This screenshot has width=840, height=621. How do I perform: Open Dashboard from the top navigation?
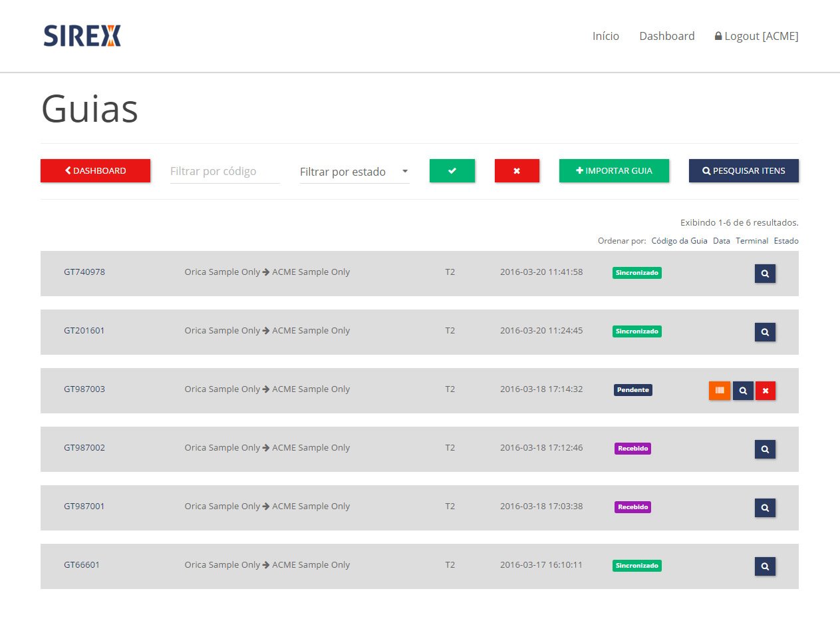click(666, 36)
